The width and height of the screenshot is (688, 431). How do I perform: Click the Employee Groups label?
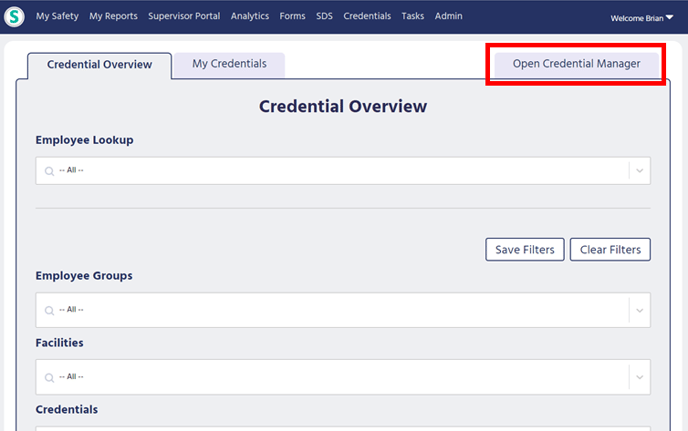tap(84, 276)
